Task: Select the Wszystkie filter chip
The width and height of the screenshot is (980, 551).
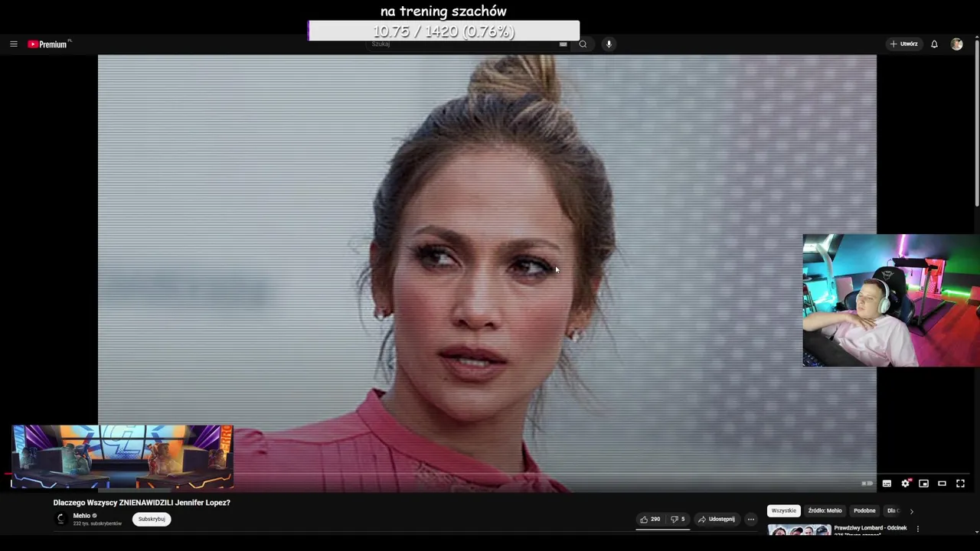Action: pyautogui.click(x=783, y=510)
